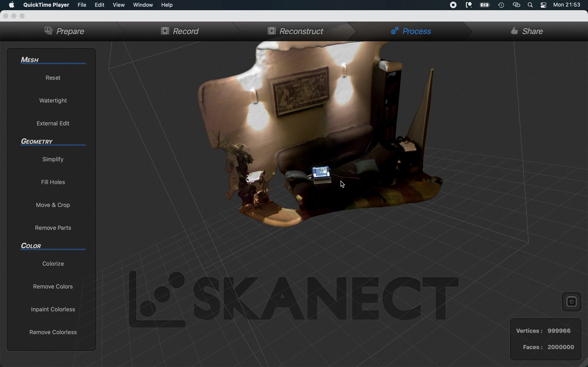Open Control Center icon in menu bar

[543, 5]
